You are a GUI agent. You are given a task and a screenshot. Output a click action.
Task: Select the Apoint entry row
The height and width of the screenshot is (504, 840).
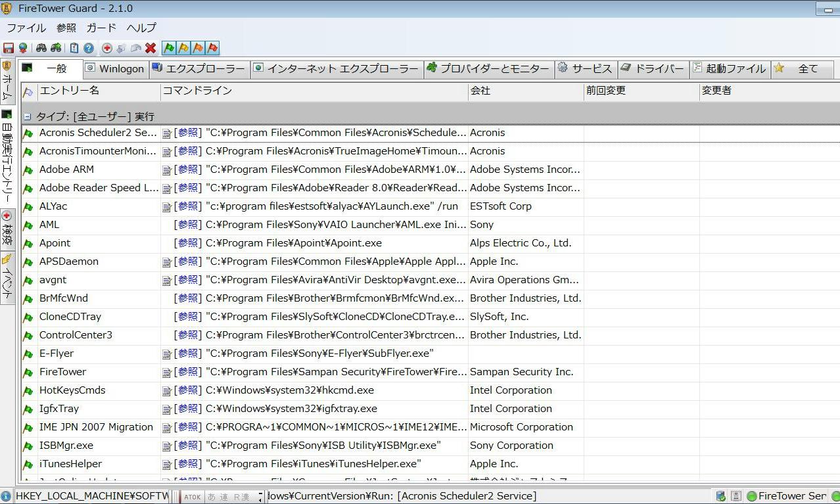55,243
